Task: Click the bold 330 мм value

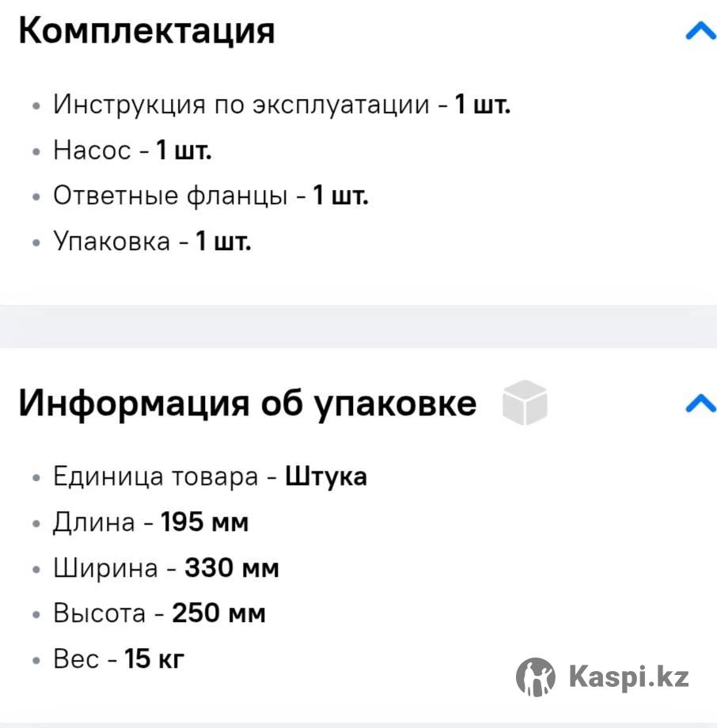Action: [232, 568]
